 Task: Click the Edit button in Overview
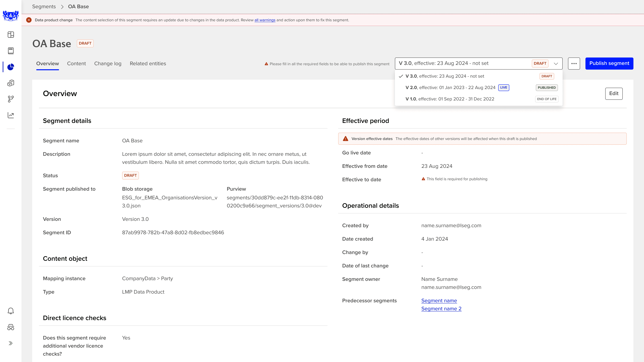tap(613, 93)
